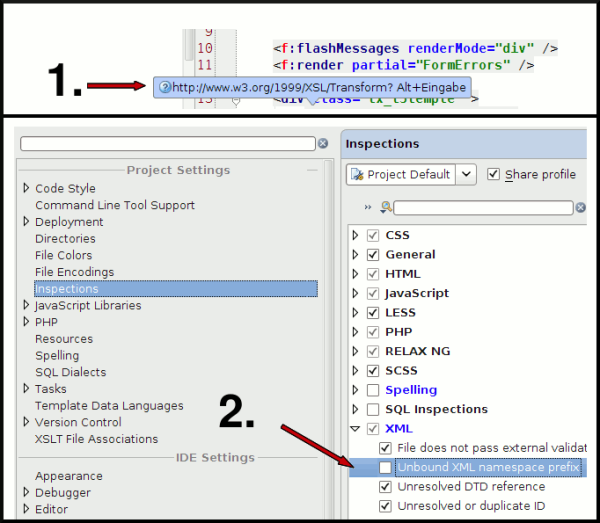Open Appearance under IDE Settings
The image size is (600, 523).
[x=69, y=476]
